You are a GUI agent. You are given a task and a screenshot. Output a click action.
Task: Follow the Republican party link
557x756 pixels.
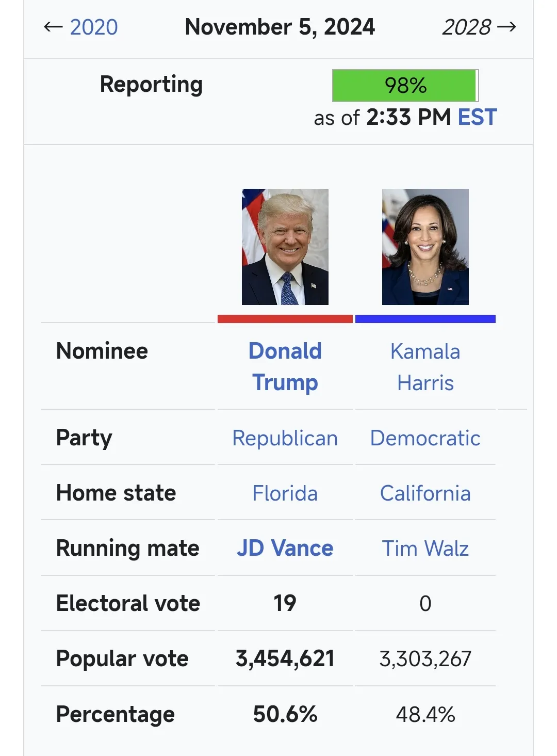point(285,438)
